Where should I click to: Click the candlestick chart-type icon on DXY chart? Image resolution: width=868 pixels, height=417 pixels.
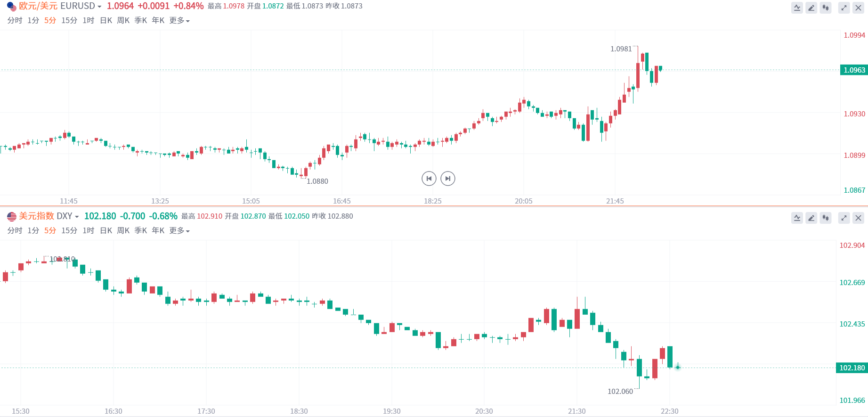826,218
